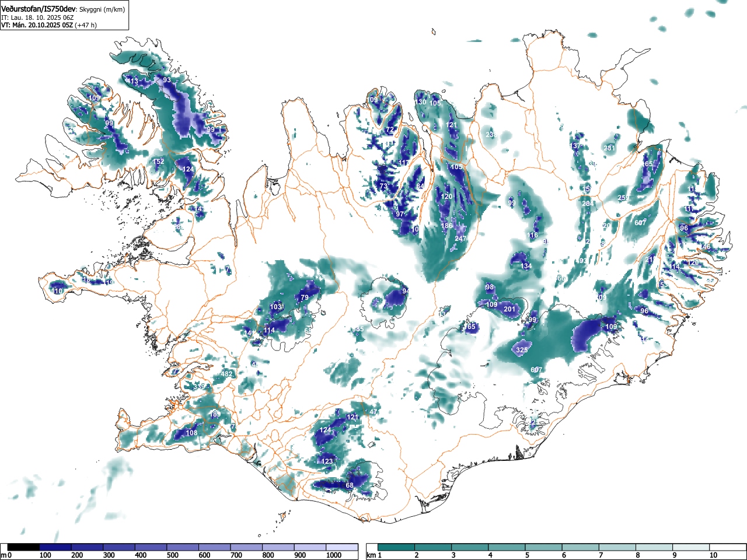Click the '116' visibility value on the map
The image size is (747, 560).
click(x=532, y=236)
